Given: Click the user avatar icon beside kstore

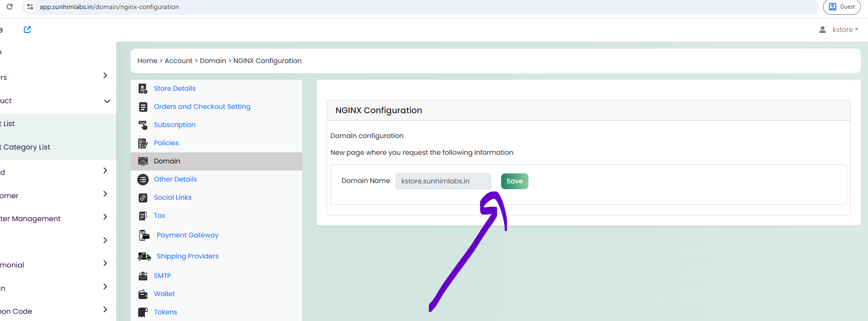Looking at the screenshot, I should tap(823, 30).
